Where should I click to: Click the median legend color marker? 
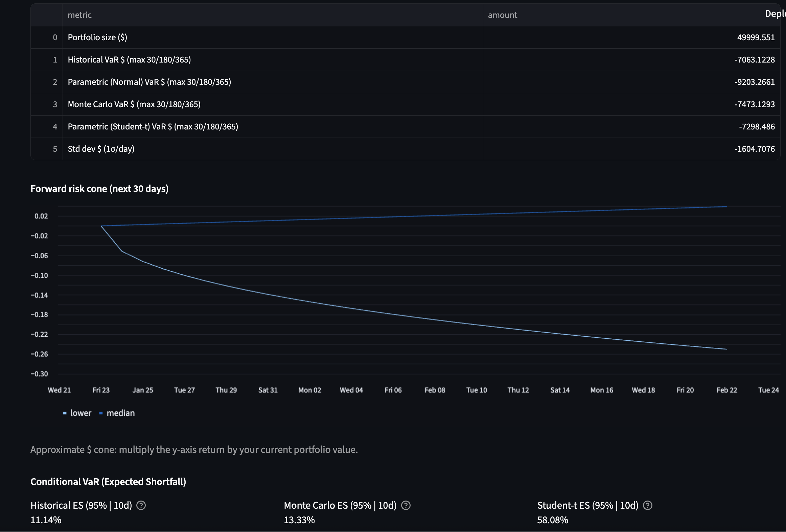[x=101, y=413]
